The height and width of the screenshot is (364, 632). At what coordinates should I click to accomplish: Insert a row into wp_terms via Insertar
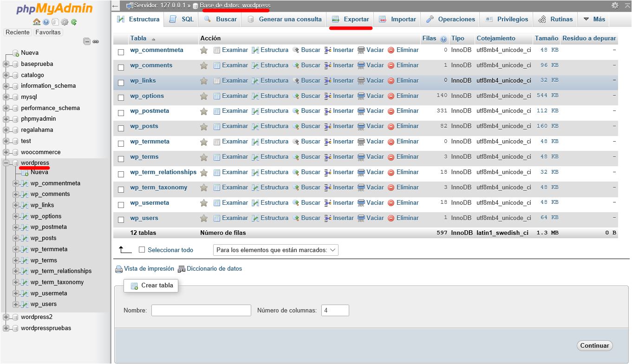339,157
